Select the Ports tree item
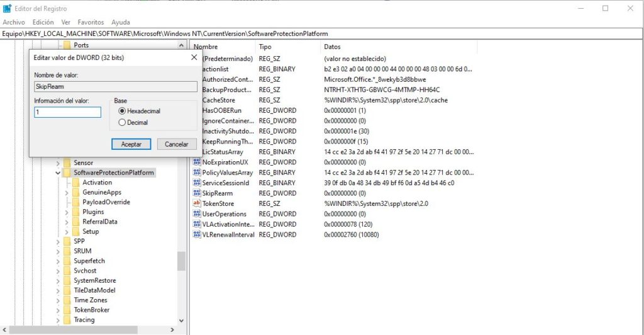Screen dimensions: 644x335 [81, 45]
